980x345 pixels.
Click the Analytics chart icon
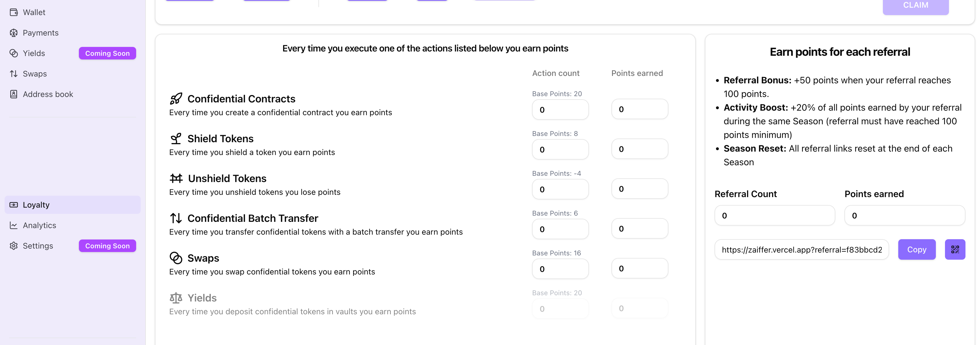pos(14,225)
